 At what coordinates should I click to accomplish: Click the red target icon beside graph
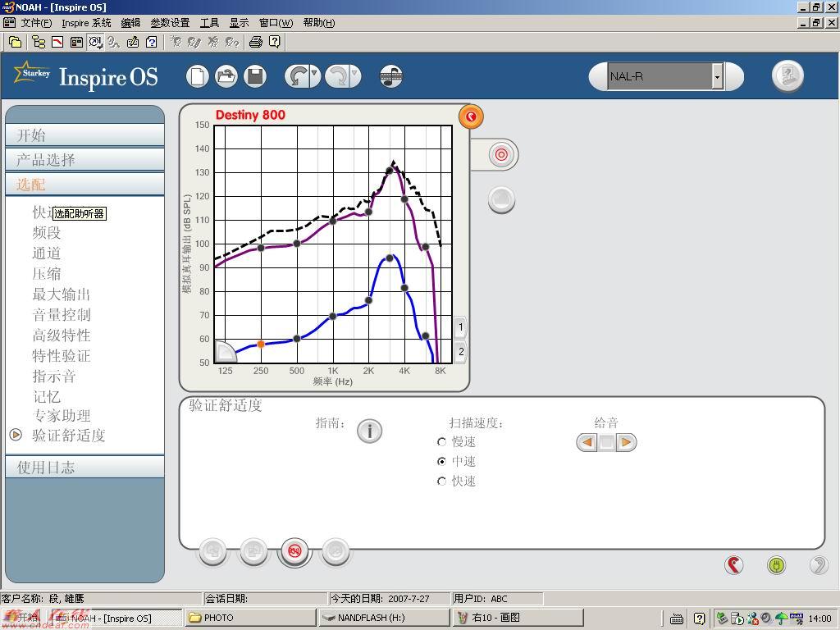(501, 155)
